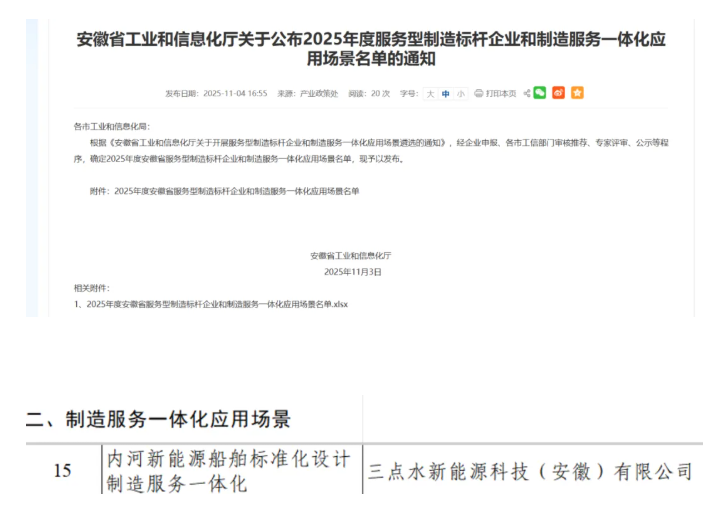The image size is (725, 518).
Task: Click the 附件: 2025年度 attachment line in body
Action: point(223,190)
